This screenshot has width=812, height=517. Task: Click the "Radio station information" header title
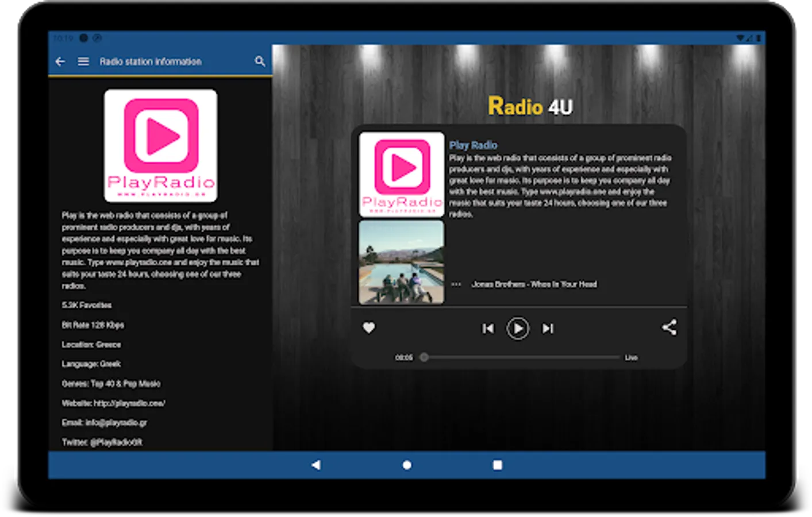[x=151, y=61]
